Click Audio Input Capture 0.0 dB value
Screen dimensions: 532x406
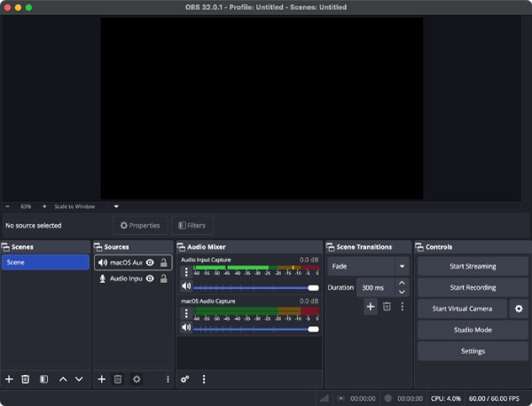point(309,260)
